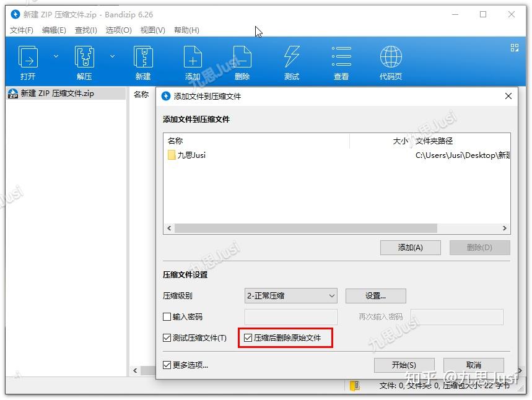This screenshot has height=400, width=532.
Task: Click the Delete (删除) toolbar icon
Action: (242, 57)
